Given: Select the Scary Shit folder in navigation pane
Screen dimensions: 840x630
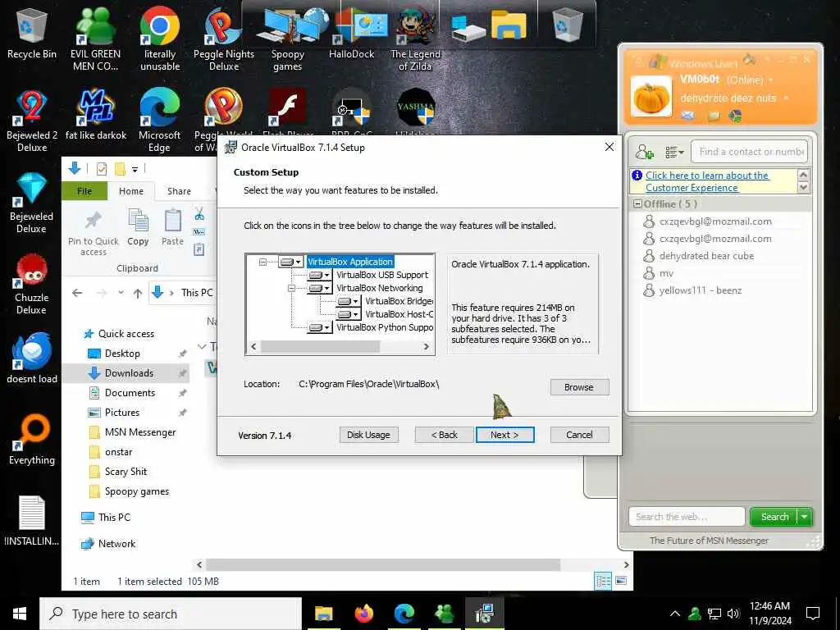Looking at the screenshot, I should [x=126, y=472].
